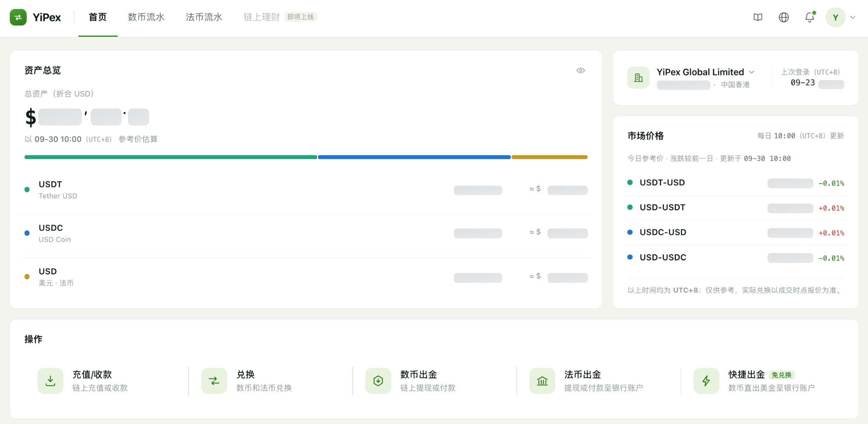The image size is (868, 424).
Task: Switch to the 数币流水 tab
Action: click(x=146, y=17)
